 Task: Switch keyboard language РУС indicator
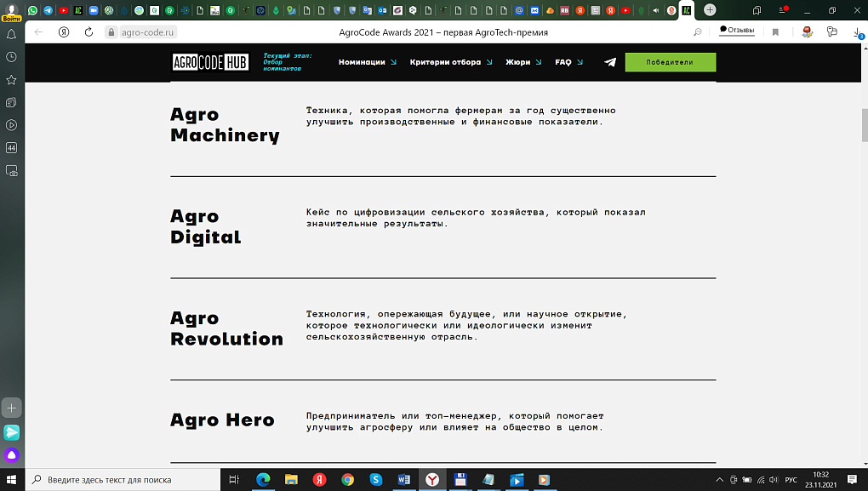(x=791, y=480)
